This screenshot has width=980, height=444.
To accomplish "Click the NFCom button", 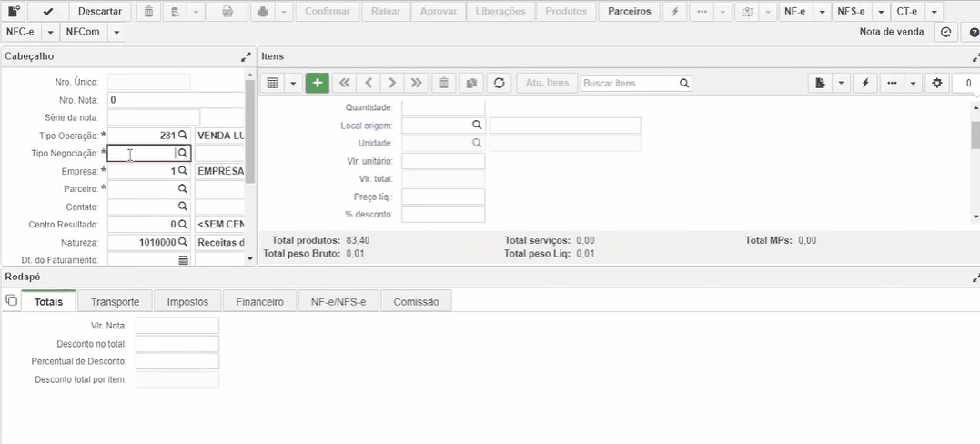I will coord(85,32).
